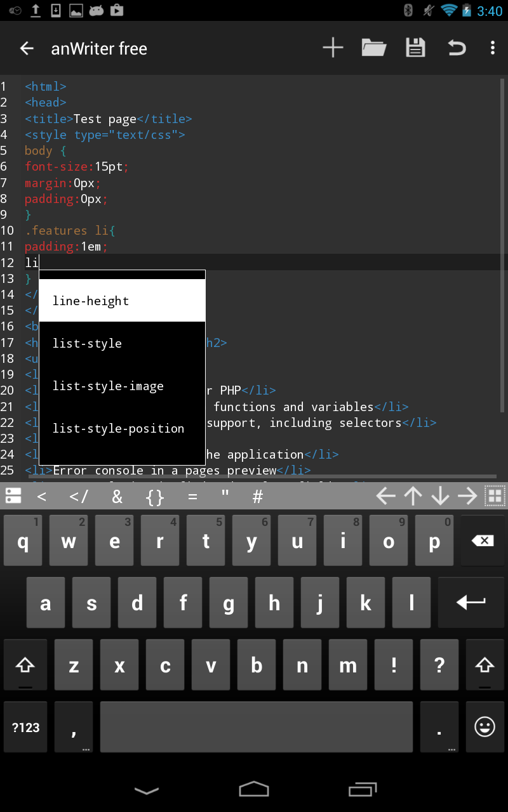Move cursor left with the arrow key icon
This screenshot has width=508, height=812.
coord(386,496)
